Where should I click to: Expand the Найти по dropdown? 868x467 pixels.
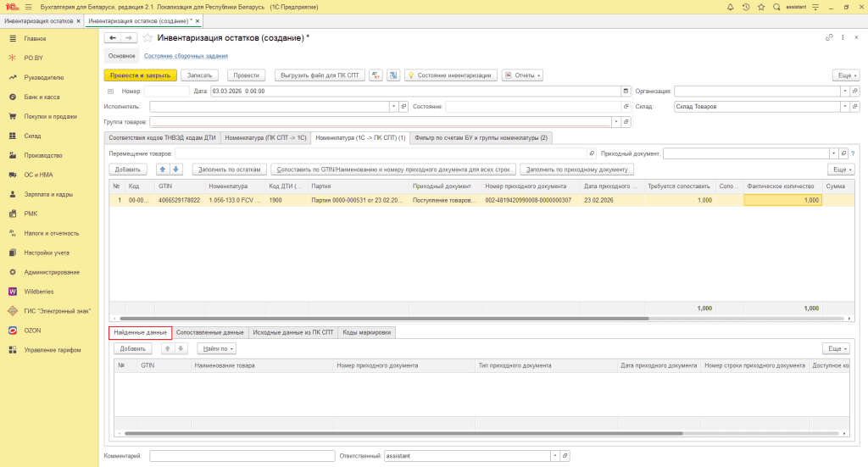coord(216,348)
